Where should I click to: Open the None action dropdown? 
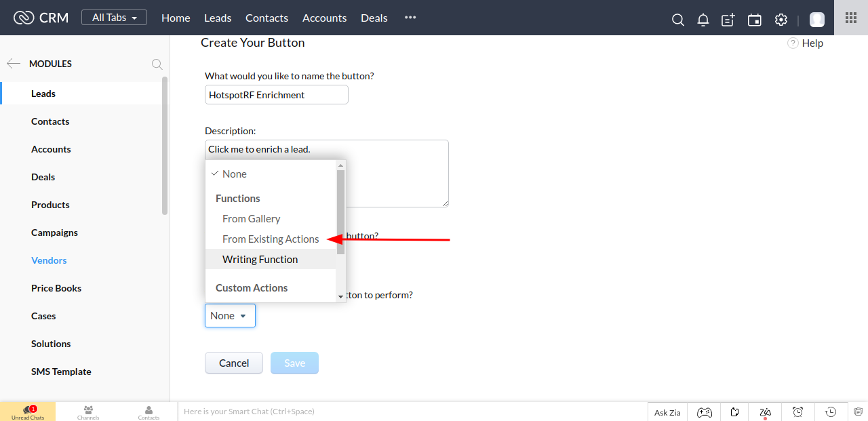230,316
